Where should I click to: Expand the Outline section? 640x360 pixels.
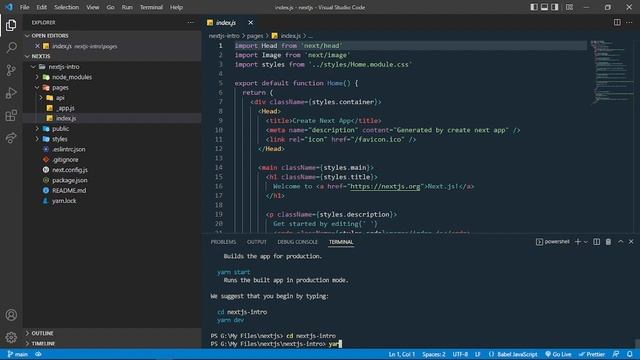click(x=112, y=333)
